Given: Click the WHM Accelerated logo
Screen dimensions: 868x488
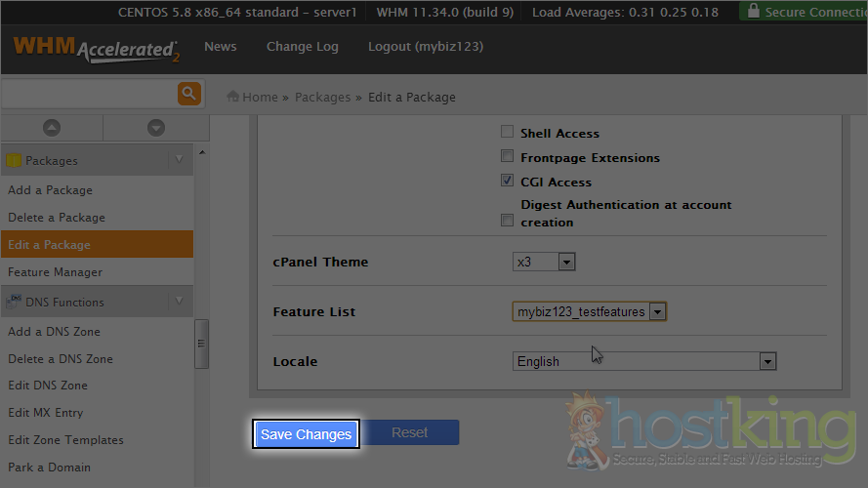Looking at the screenshot, I should pos(96,49).
